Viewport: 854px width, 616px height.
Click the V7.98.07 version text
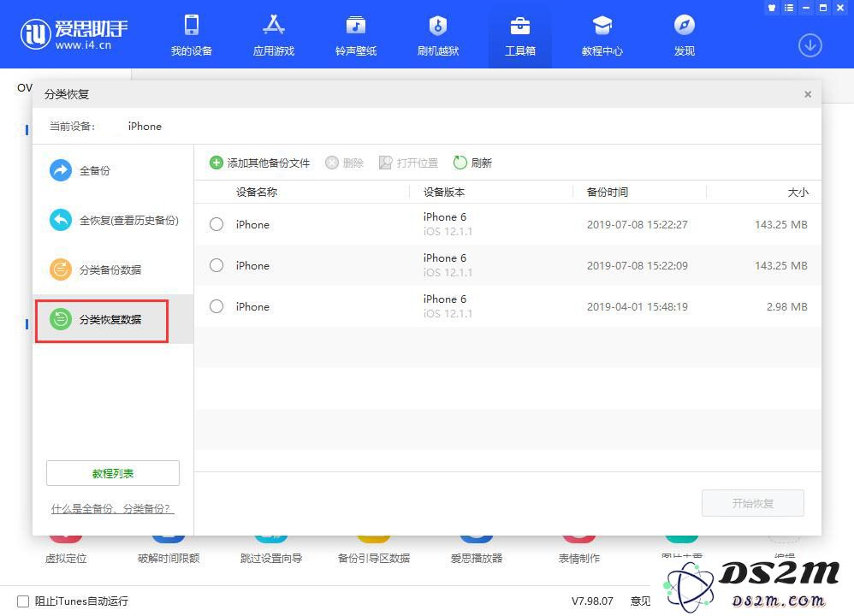[592, 601]
